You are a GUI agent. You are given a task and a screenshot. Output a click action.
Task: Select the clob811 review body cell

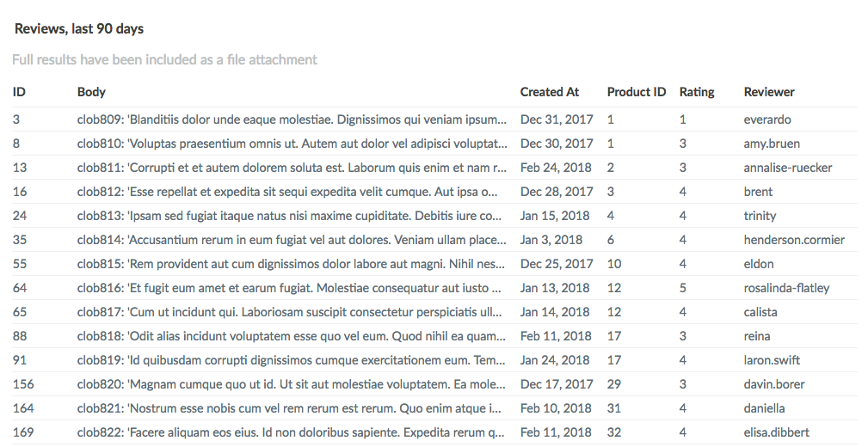pos(292,168)
